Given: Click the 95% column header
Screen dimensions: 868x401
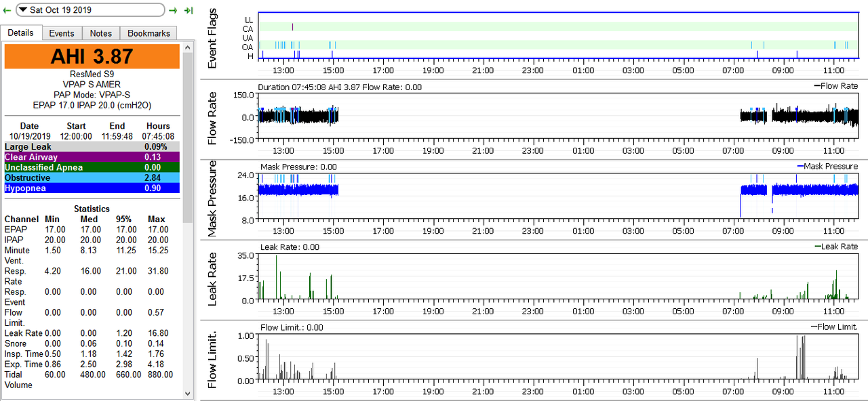Looking at the screenshot, I should (x=123, y=219).
